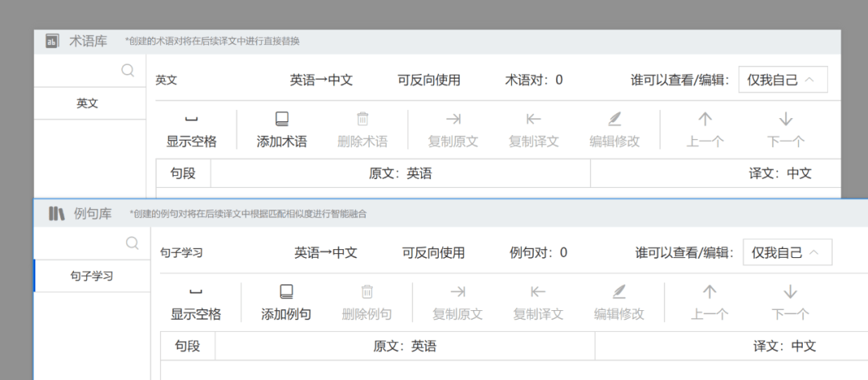Click the 例句对：0 count

pos(538,253)
